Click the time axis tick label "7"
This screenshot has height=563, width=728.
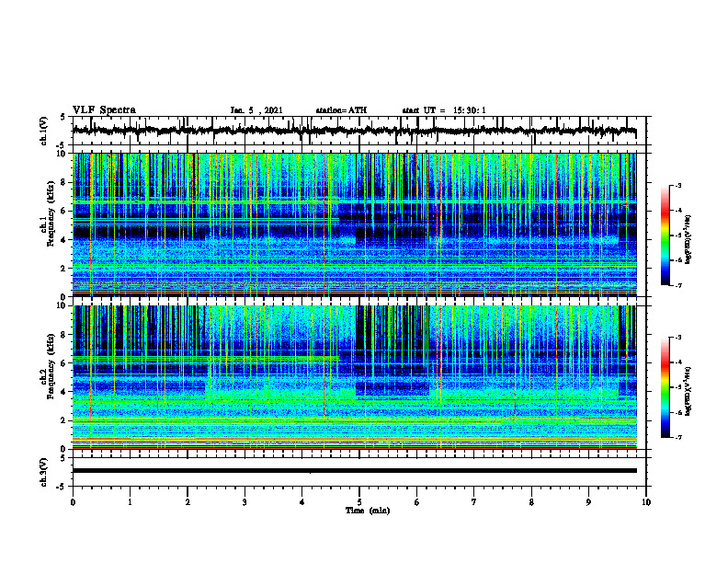pyautogui.click(x=474, y=502)
